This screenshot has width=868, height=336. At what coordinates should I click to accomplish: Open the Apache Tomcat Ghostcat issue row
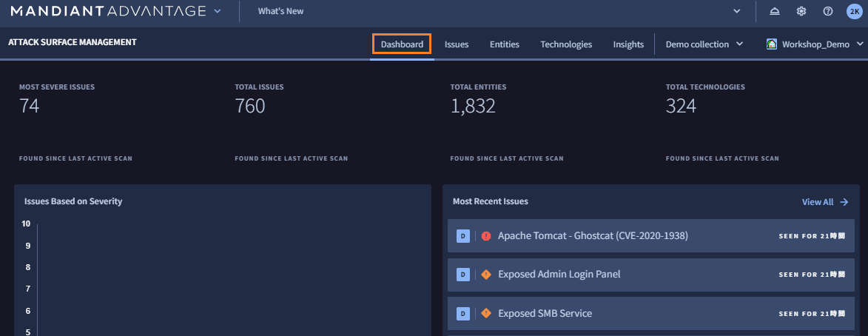pyautogui.click(x=629, y=236)
